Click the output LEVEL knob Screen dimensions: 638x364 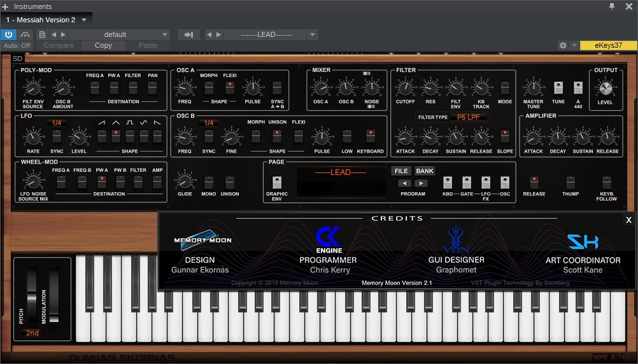click(x=606, y=88)
